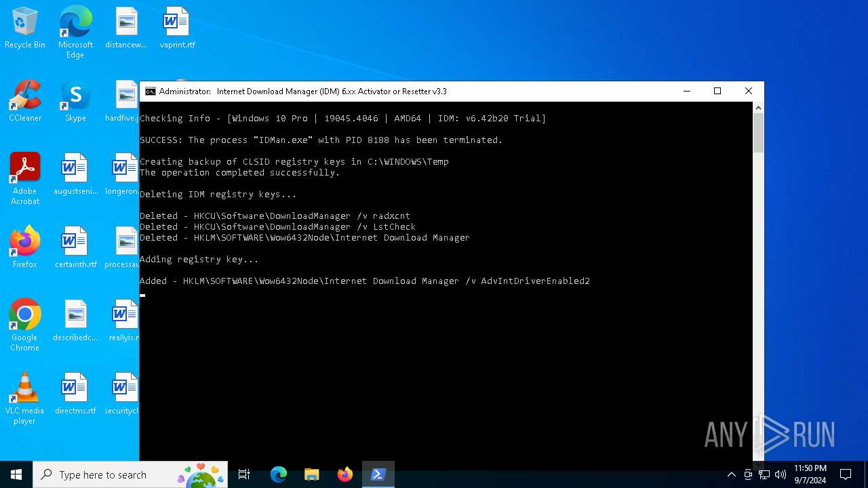Select the directms.rtf document icon

[75, 394]
